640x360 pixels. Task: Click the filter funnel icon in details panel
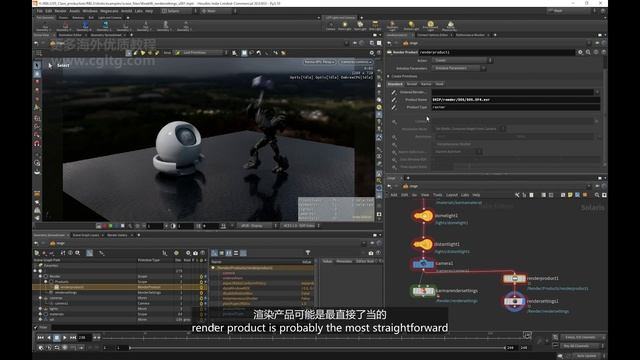click(308, 253)
